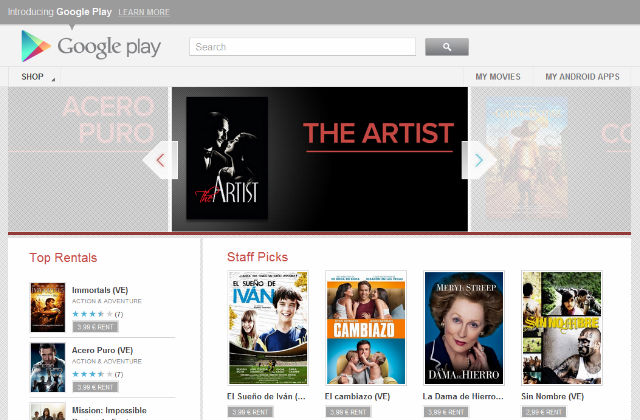Screen dimensions: 640x420
Task: Open faded movie poster in right banner
Action: pos(527,157)
